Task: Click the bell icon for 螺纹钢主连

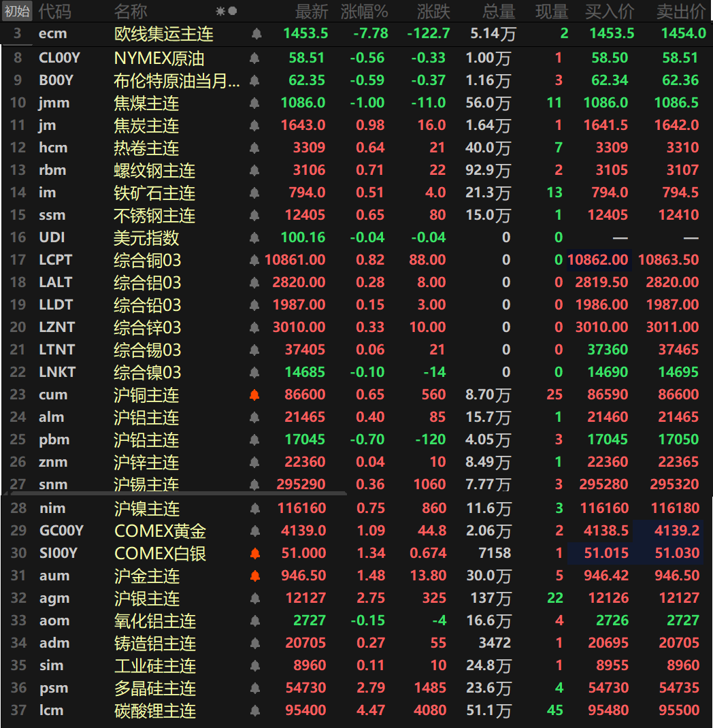Action: [255, 170]
